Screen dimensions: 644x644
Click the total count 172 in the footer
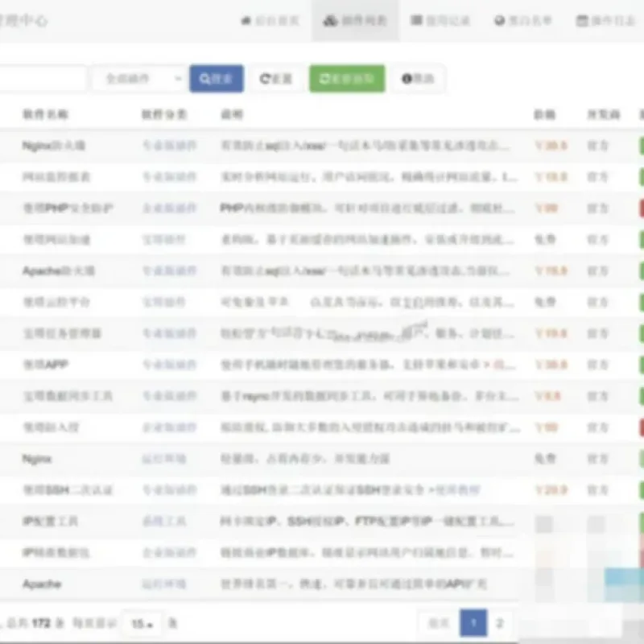click(x=42, y=623)
